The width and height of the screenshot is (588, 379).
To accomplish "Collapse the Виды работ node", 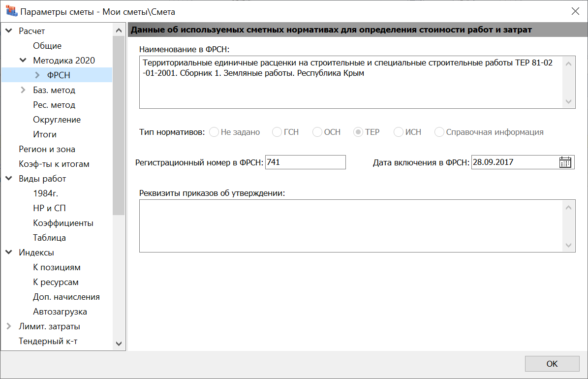I will pyautogui.click(x=9, y=179).
